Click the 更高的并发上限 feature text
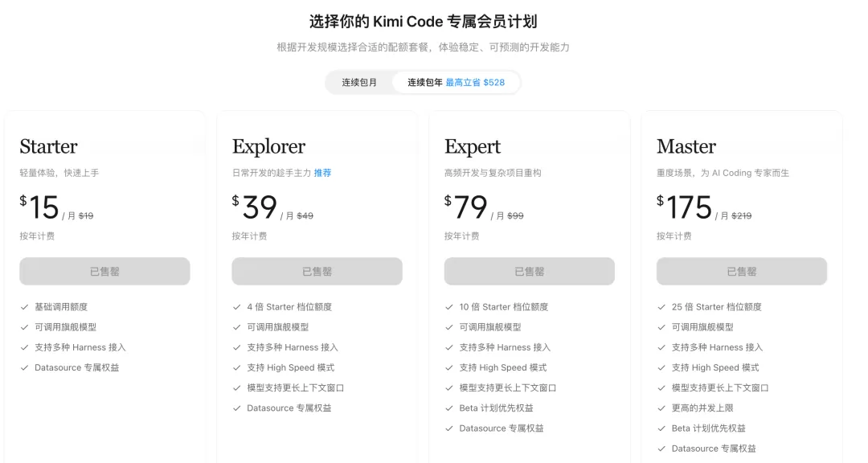868x463 pixels. pos(702,408)
